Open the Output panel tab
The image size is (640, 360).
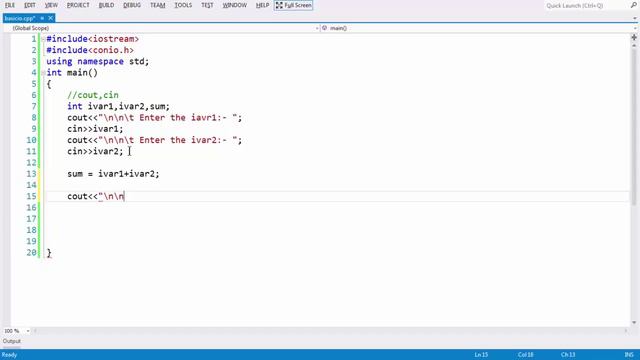point(11,341)
